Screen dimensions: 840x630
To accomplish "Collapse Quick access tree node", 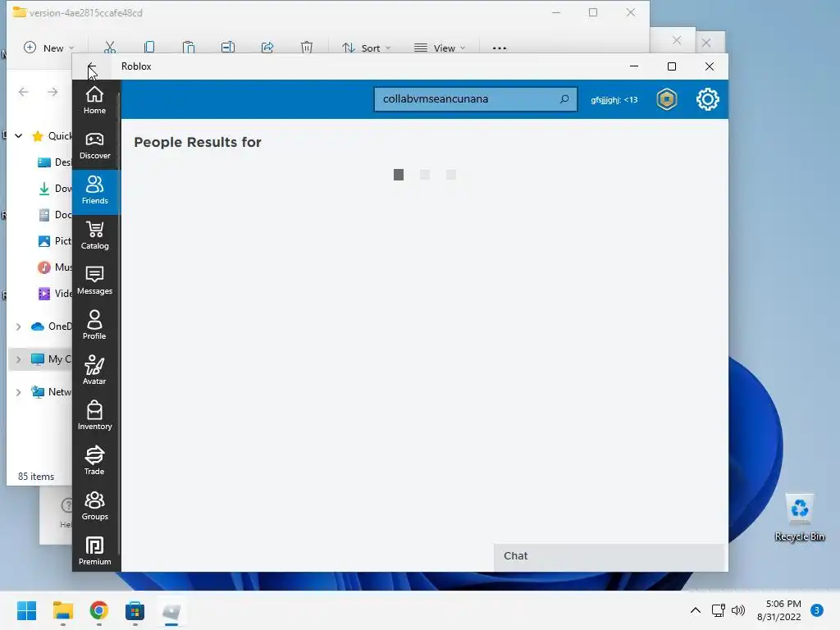I will [18, 135].
